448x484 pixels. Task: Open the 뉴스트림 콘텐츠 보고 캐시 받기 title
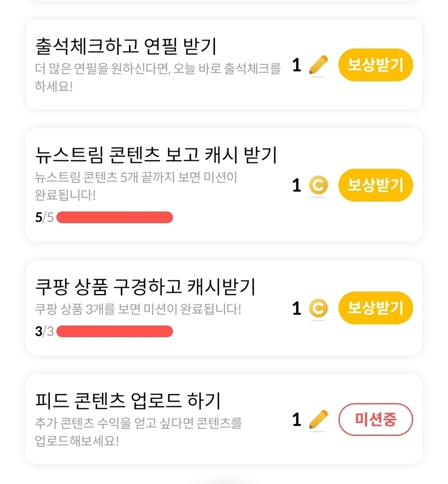click(155, 155)
